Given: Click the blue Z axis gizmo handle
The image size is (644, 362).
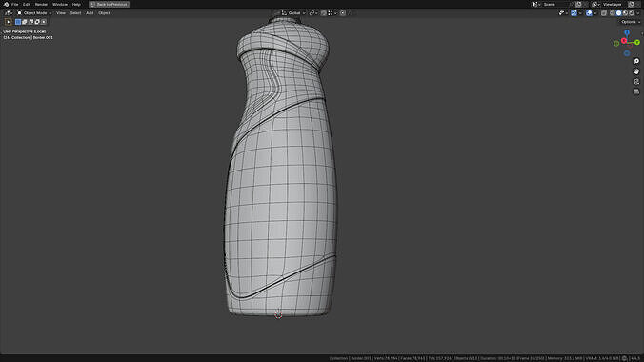Looking at the screenshot, I should click(627, 32).
